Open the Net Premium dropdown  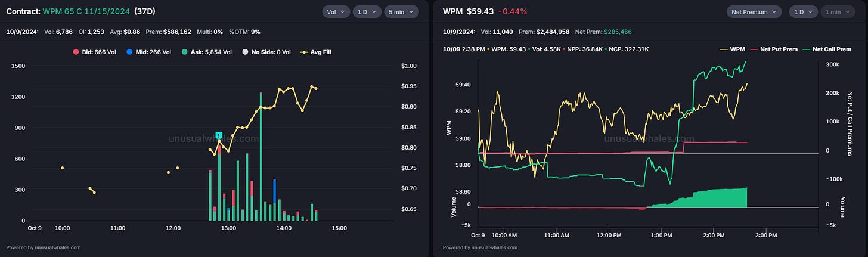click(x=754, y=11)
